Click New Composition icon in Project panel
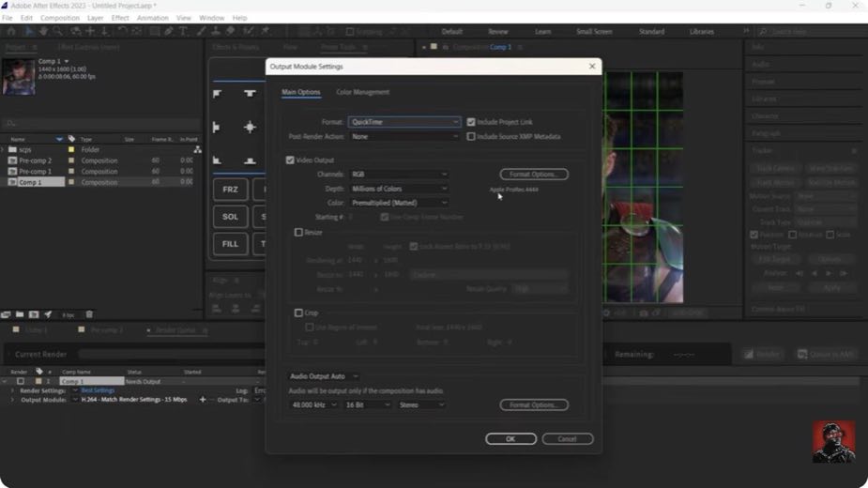This screenshot has height=488, width=868. [x=34, y=314]
